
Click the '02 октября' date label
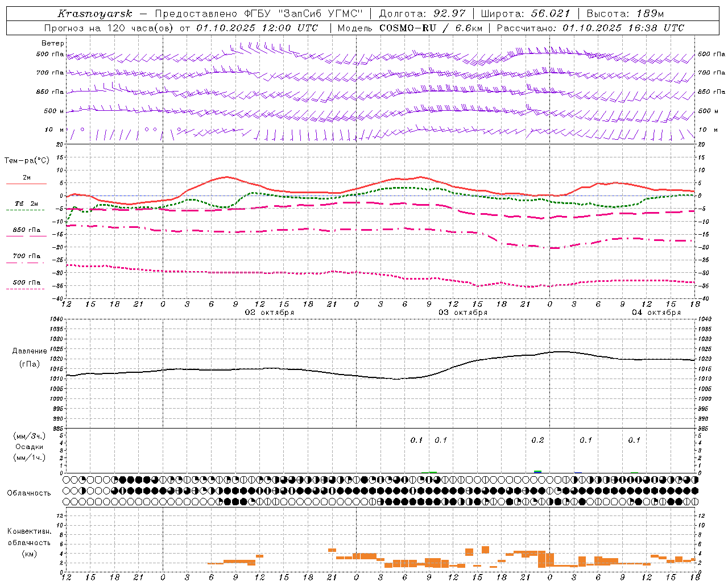click(x=270, y=313)
